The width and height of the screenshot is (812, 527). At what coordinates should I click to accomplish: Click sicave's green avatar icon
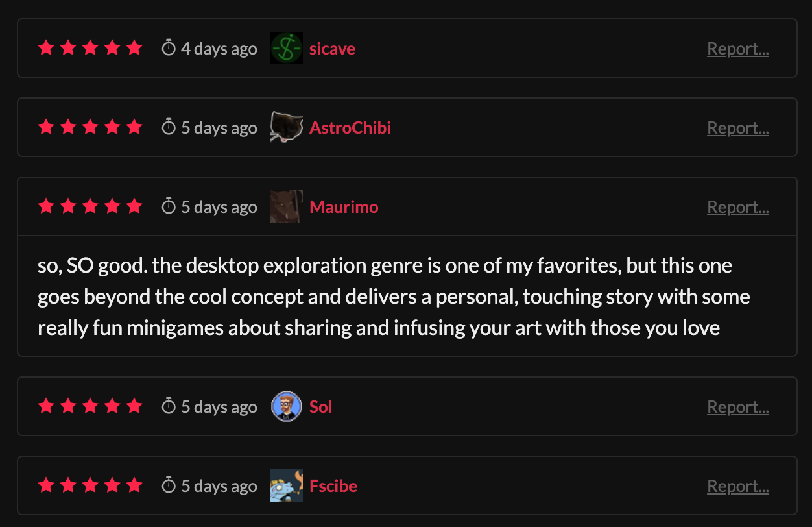tap(286, 49)
